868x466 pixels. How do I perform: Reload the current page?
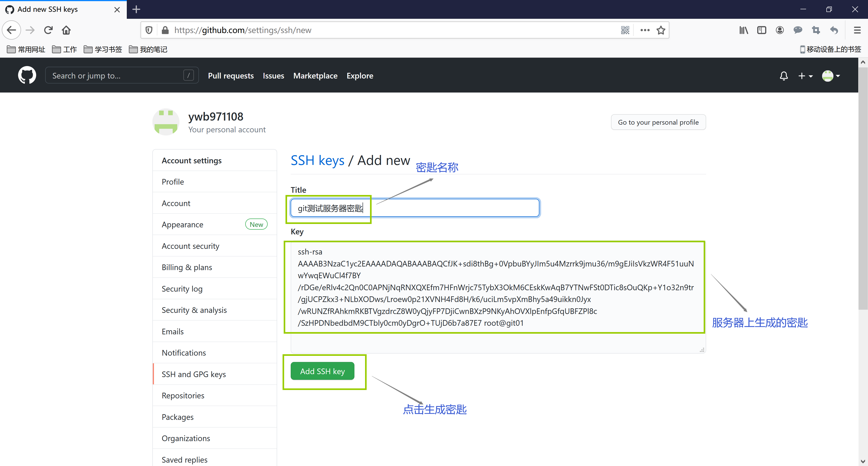click(48, 30)
